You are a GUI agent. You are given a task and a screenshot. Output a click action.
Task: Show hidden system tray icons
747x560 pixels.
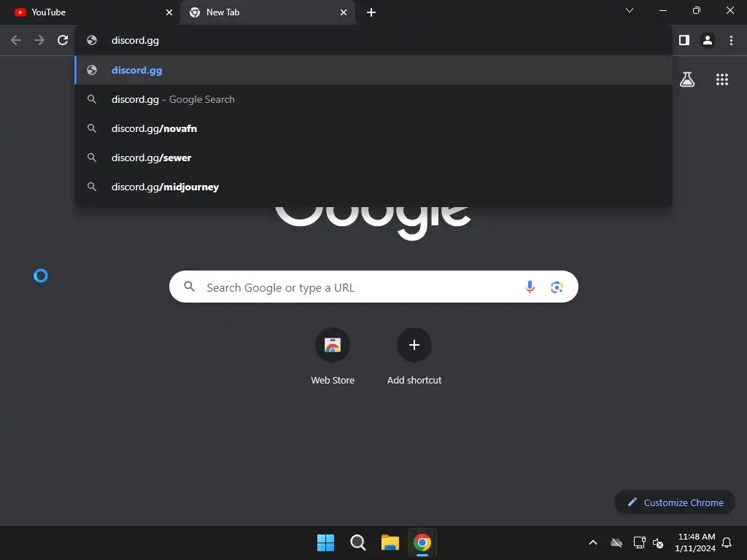pos(593,542)
